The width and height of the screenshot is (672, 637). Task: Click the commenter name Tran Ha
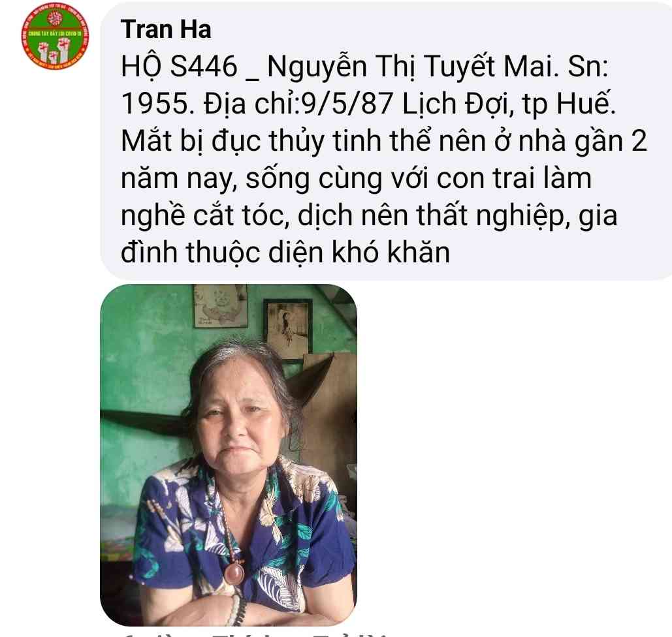click(x=166, y=29)
